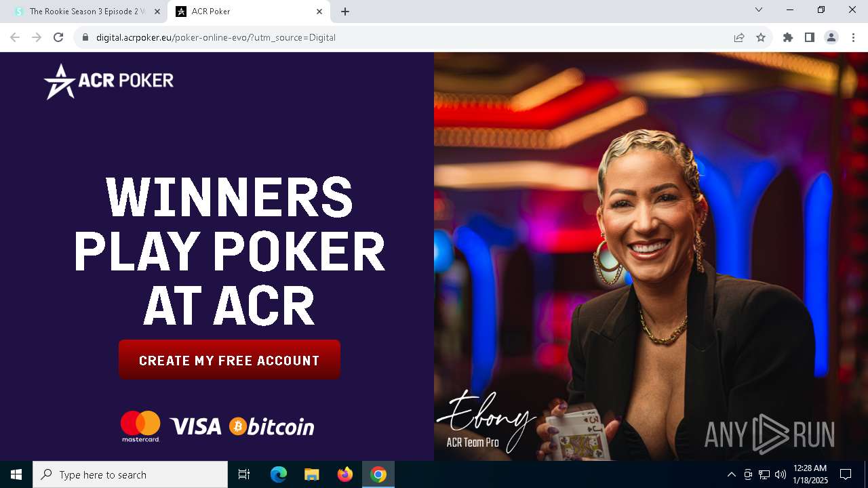This screenshot has height=488, width=868.
Task: Open a new browser tab
Action: point(345,12)
